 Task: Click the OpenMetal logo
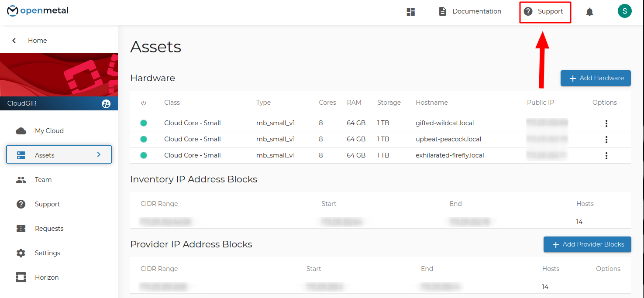(38, 11)
